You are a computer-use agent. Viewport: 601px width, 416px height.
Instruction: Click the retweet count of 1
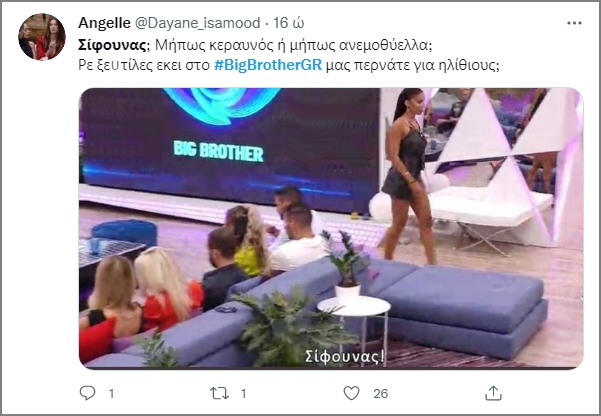coord(243,393)
